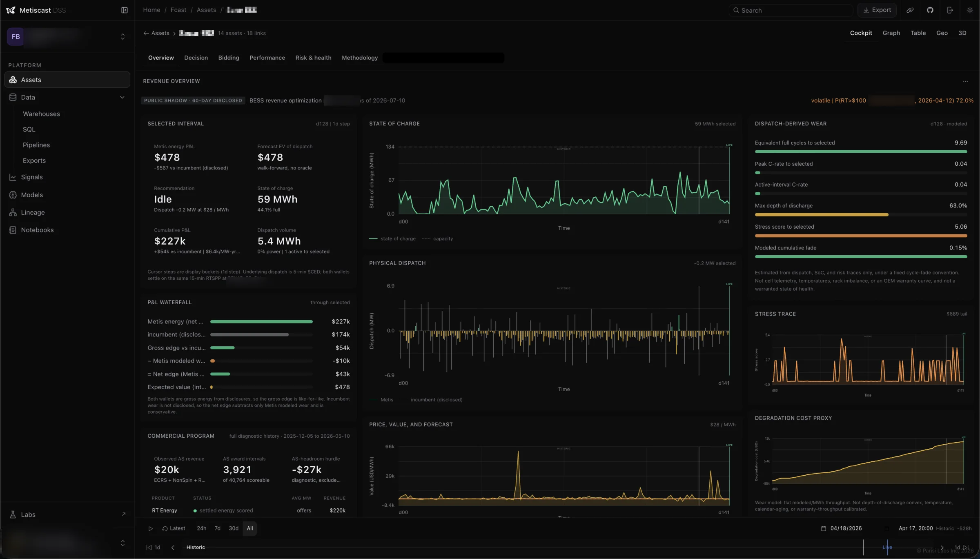Screen dimensions: 980x559
Task: Switch to the 3D view
Action: click(962, 33)
